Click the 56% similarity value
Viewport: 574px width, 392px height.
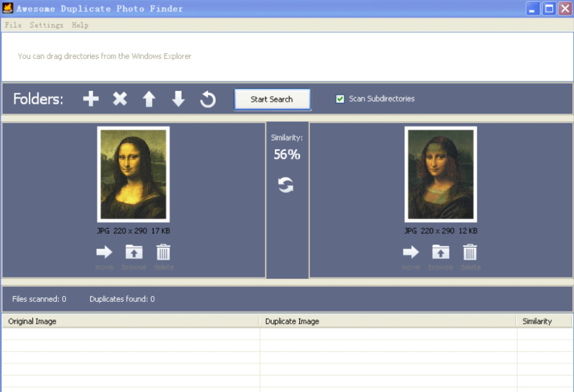point(287,155)
